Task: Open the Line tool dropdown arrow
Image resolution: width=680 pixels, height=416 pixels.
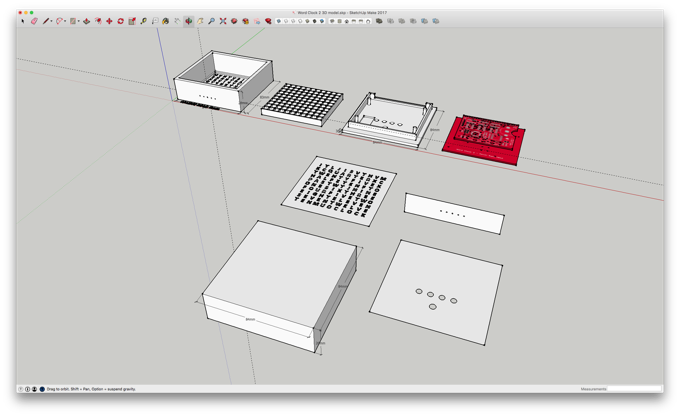Action: pos(51,21)
